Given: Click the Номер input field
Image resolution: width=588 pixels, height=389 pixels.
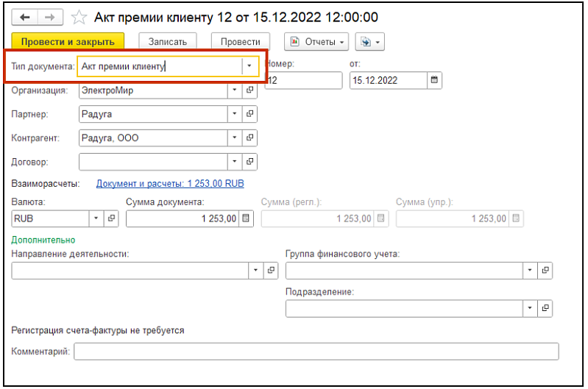Looking at the screenshot, I should [304, 80].
